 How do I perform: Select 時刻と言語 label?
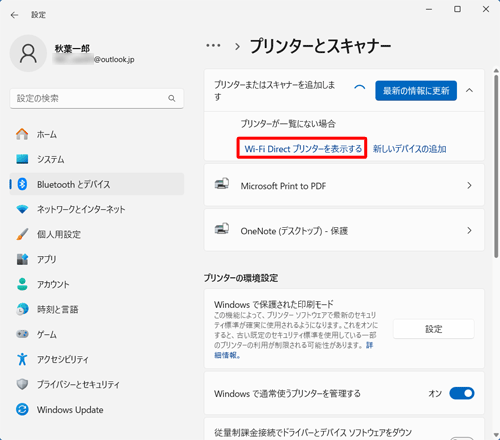point(57,309)
